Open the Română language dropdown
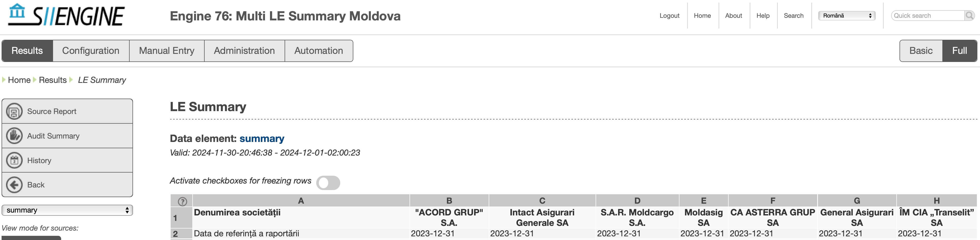This screenshot has height=240, width=980. [846, 16]
